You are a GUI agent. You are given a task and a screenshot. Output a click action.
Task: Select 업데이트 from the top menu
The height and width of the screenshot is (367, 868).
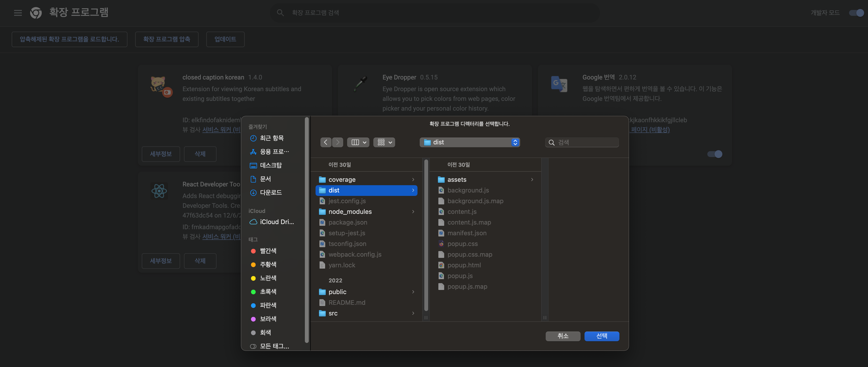(x=225, y=39)
